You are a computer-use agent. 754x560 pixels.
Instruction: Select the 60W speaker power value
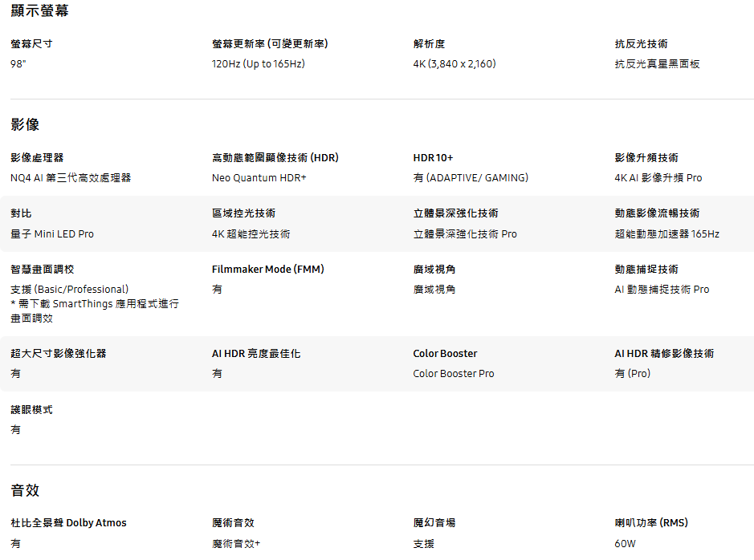626,544
